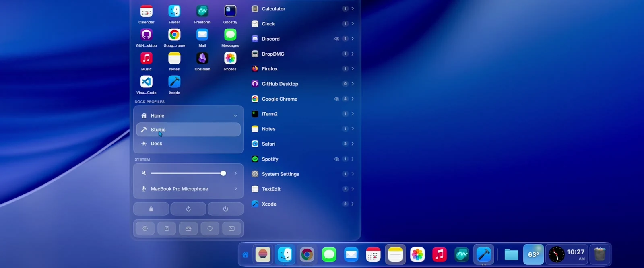Launch Music from the app grid

(146, 58)
